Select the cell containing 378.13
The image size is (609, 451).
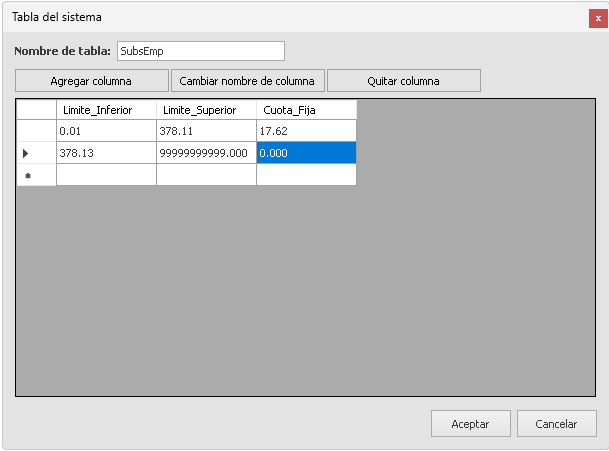106,153
